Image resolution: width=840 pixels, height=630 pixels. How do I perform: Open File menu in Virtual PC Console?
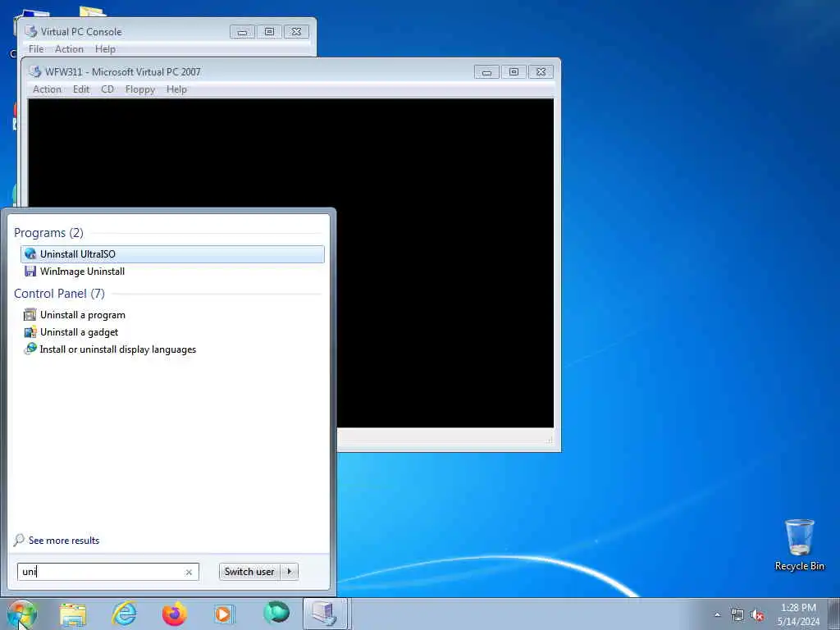pos(36,49)
